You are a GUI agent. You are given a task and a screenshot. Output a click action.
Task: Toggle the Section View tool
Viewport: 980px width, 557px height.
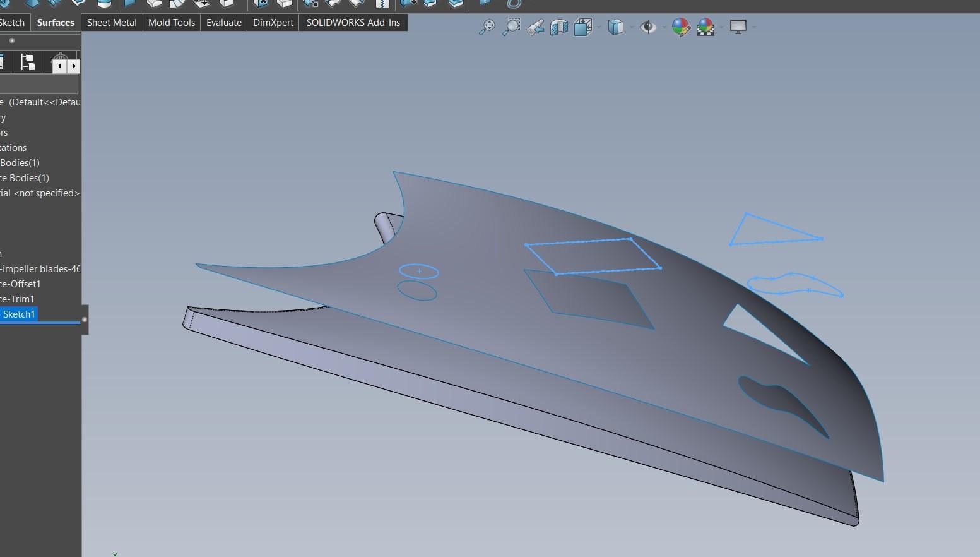tap(559, 27)
